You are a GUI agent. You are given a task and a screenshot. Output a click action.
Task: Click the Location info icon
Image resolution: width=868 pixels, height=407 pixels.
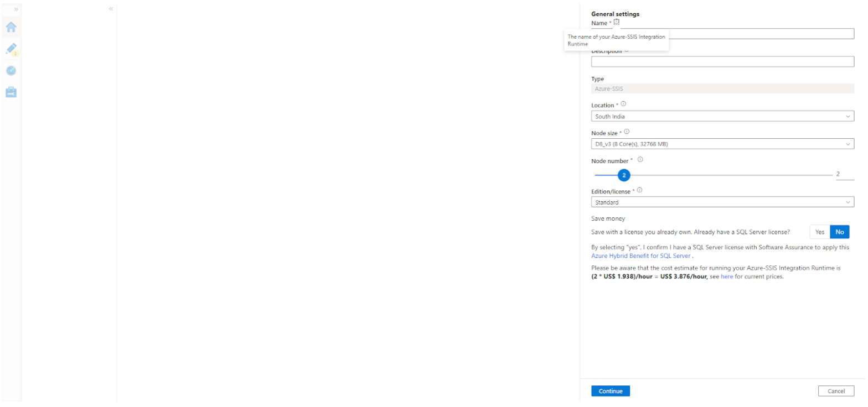click(x=623, y=104)
